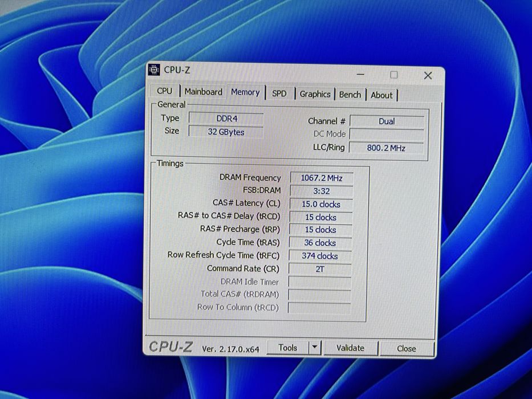Click the RAS# Precharge (tRP) label
This screenshot has width=532, height=399.
240,229
